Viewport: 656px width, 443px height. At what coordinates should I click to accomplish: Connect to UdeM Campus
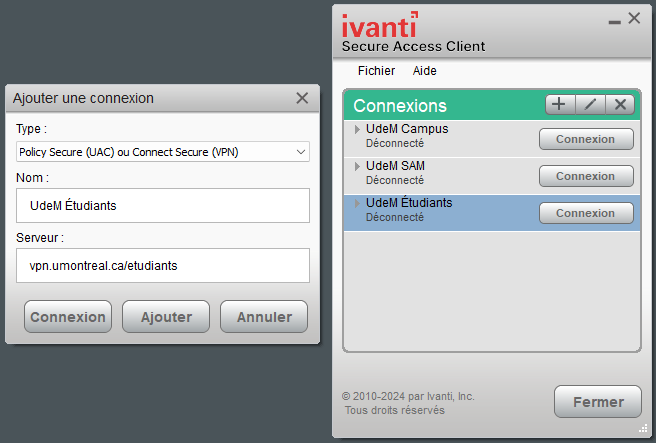(586, 139)
